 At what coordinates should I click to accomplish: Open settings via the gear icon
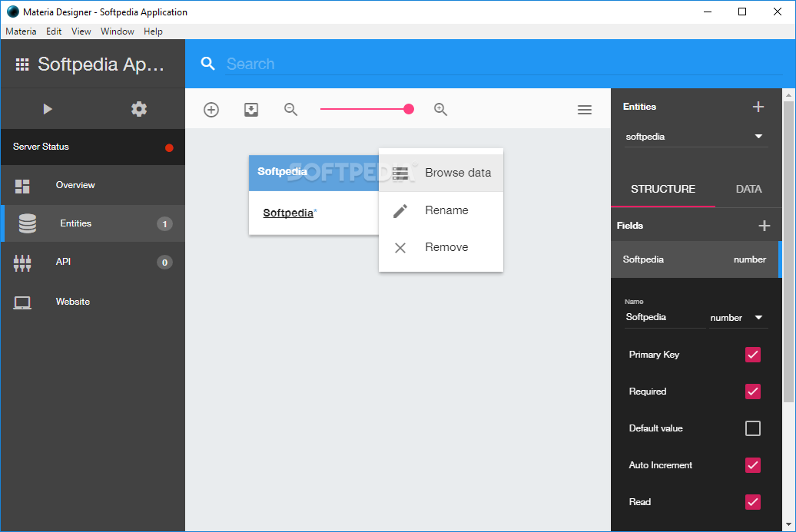coord(138,109)
